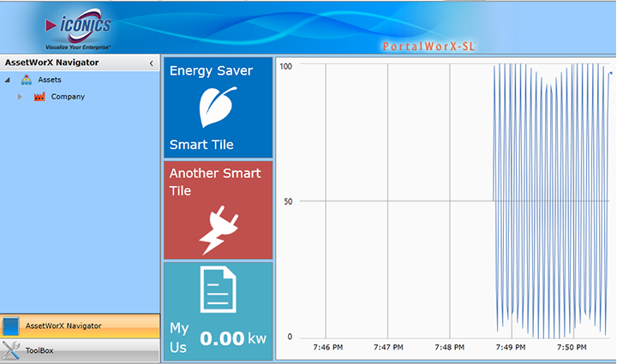
Task: Collapse the Assets tree node arrow
Action: (8, 80)
